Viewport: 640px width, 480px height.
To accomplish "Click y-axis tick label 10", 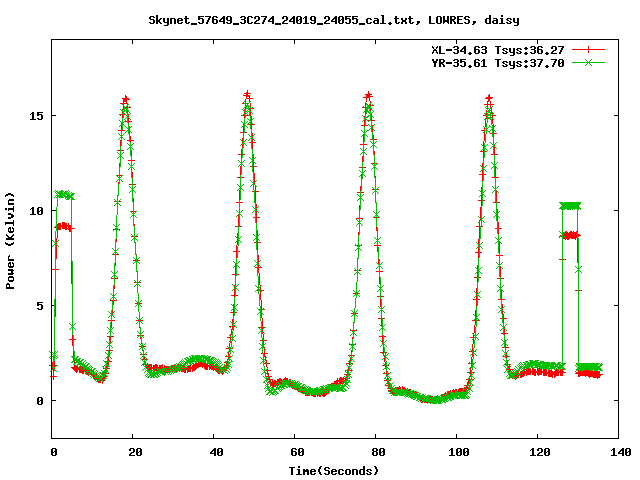I will (36, 211).
